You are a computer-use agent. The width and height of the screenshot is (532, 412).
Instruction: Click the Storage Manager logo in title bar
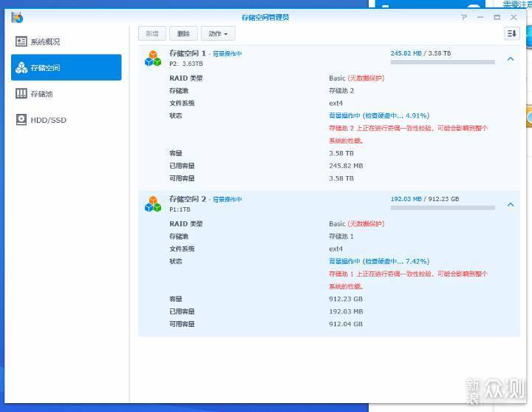point(17,16)
